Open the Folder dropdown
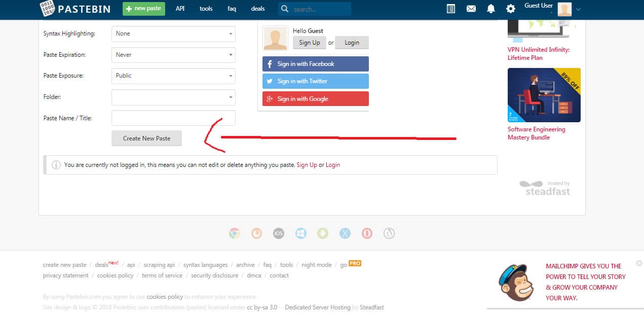Screen dimensions: 644x315 [x=173, y=97]
